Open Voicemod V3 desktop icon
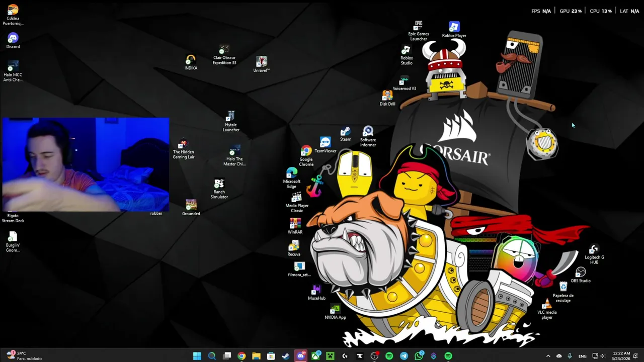 pyautogui.click(x=404, y=83)
